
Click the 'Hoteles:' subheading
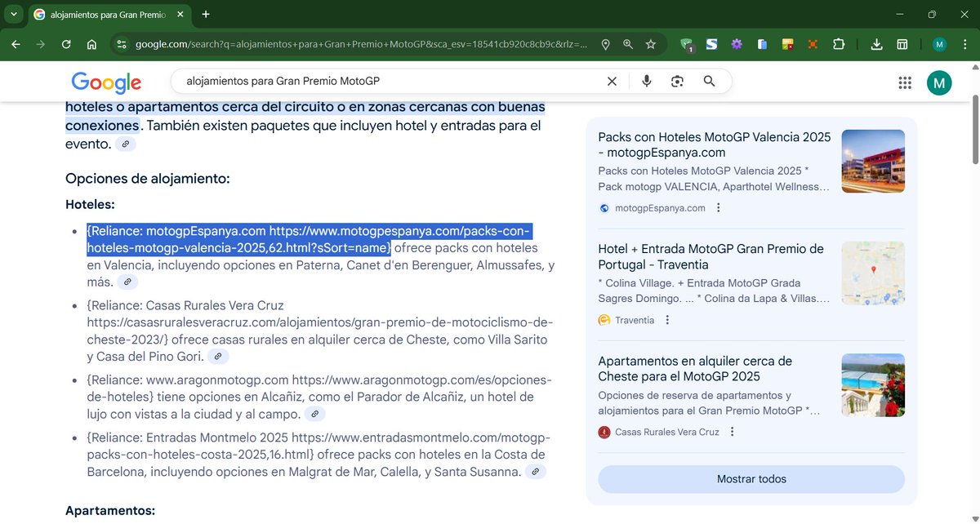90,204
